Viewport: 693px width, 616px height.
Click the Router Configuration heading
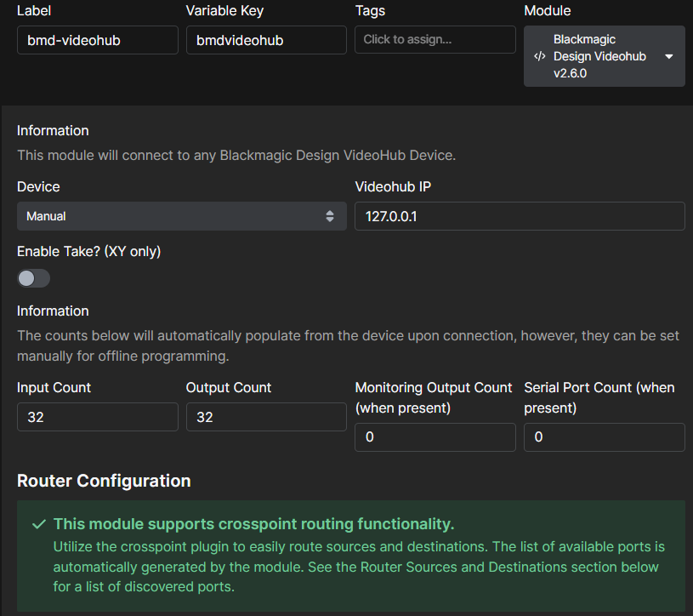click(x=104, y=481)
